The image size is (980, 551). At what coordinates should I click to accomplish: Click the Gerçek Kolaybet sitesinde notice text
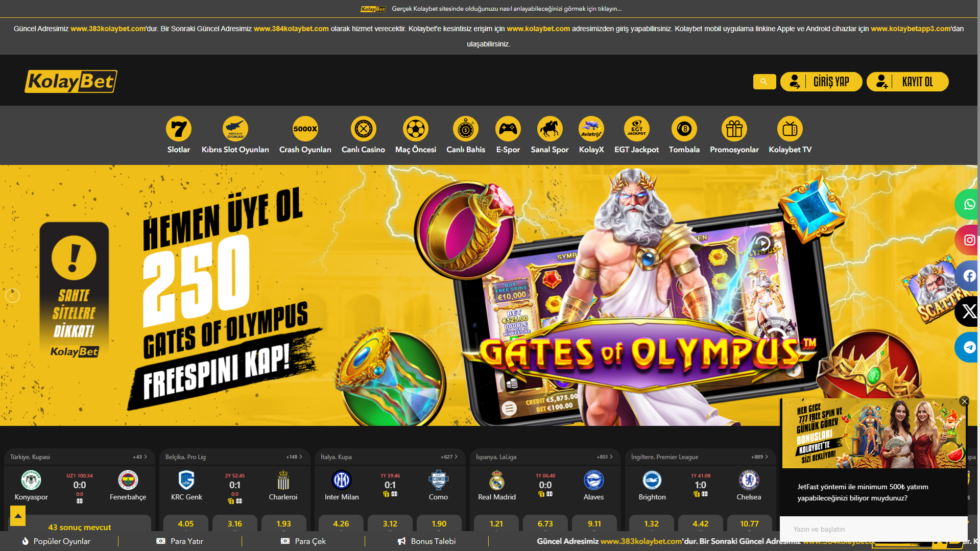pyautogui.click(x=507, y=9)
